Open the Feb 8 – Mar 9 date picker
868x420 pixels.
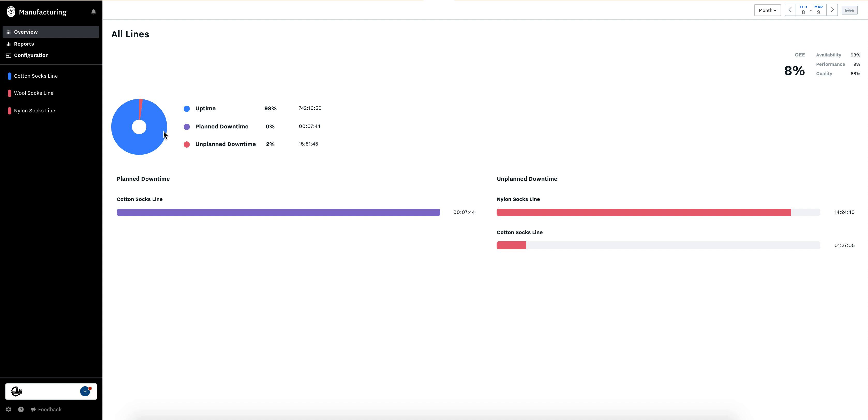pyautogui.click(x=811, y=10)
